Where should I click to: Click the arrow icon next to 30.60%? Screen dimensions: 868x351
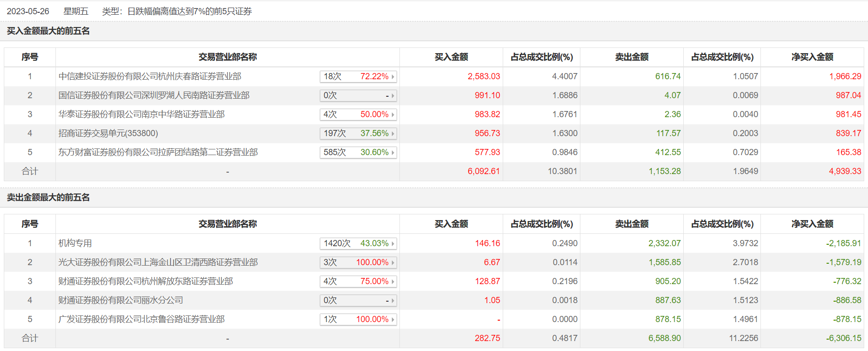pyautogui.click(x=393, y=153)
